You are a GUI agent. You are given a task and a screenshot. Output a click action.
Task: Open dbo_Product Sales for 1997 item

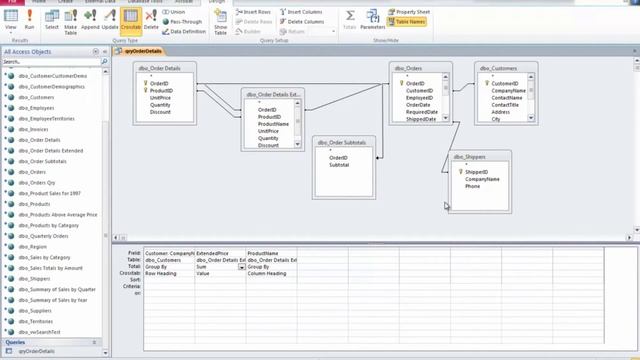(49, 193)
